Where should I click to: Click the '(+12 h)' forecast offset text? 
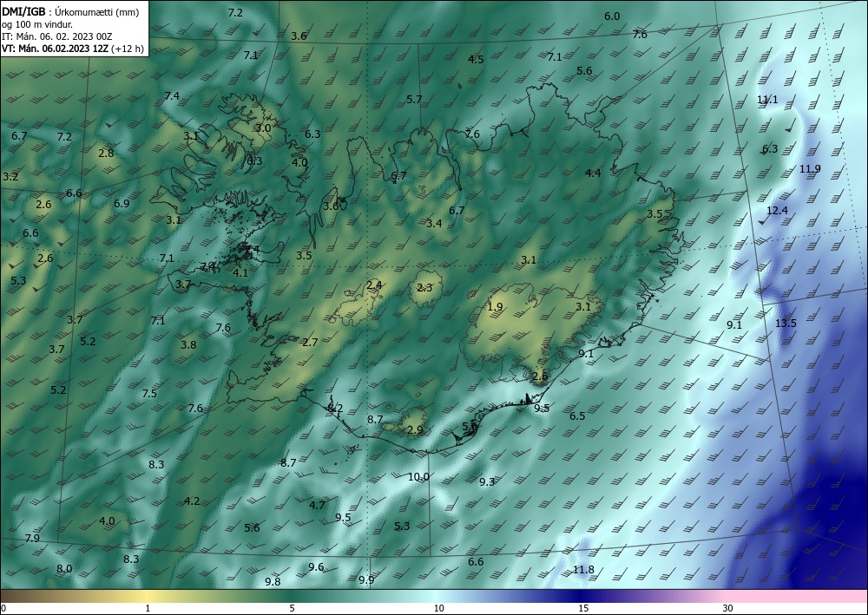pos(128,49)
